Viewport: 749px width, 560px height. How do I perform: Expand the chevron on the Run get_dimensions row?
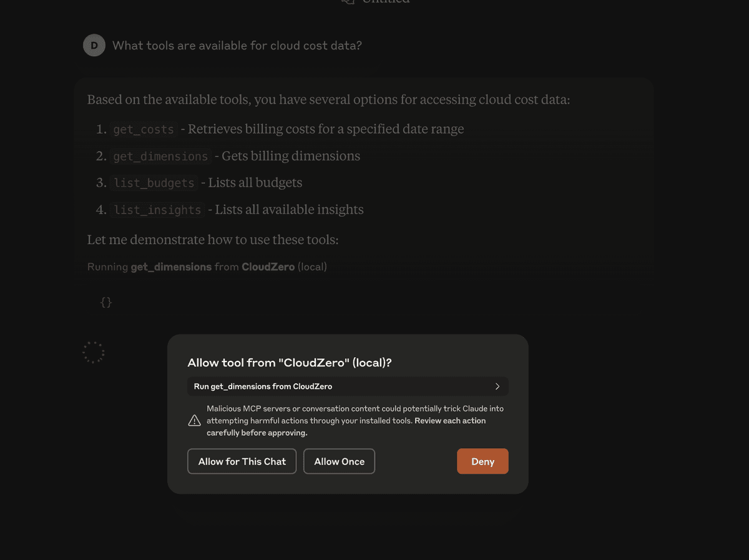(497, 386)
